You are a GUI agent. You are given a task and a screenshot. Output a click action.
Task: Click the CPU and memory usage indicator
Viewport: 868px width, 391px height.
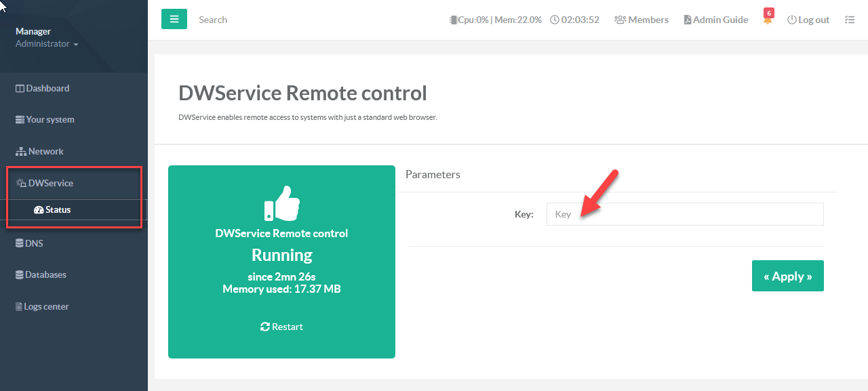[495, 20]
